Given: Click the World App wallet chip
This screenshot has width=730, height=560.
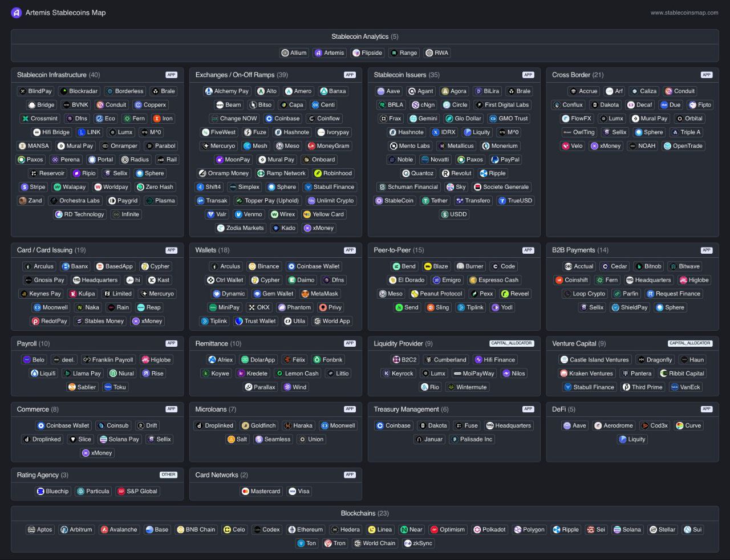Looking at the screenshot, I should click(332, 321).
